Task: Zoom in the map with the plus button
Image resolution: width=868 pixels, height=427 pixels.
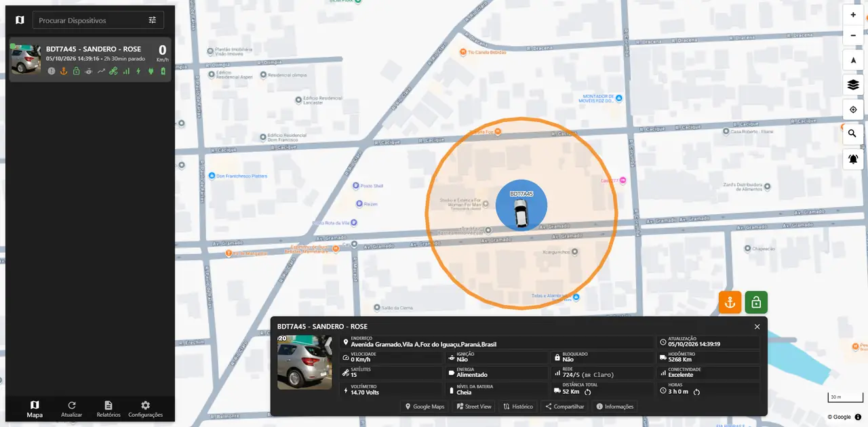Action: tap(853, 15)
